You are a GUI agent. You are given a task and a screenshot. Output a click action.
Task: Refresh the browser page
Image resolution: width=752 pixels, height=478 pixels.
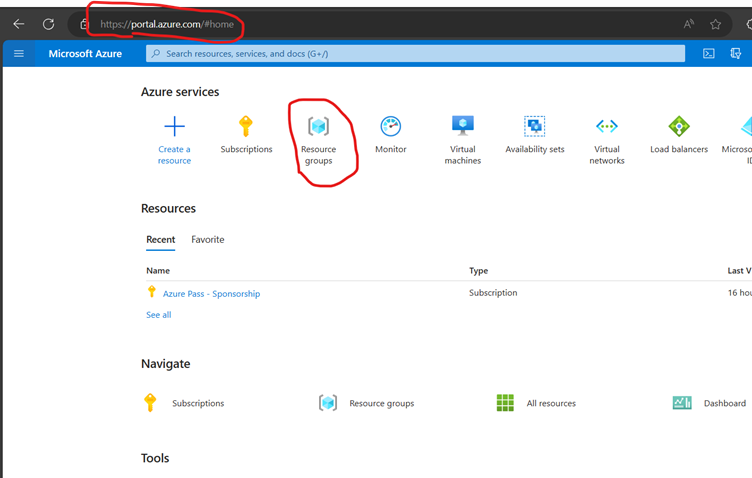(48, 24)
